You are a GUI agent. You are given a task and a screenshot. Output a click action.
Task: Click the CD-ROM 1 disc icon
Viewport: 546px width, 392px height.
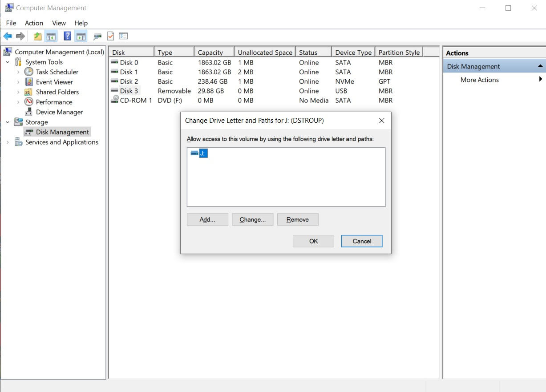115,100
